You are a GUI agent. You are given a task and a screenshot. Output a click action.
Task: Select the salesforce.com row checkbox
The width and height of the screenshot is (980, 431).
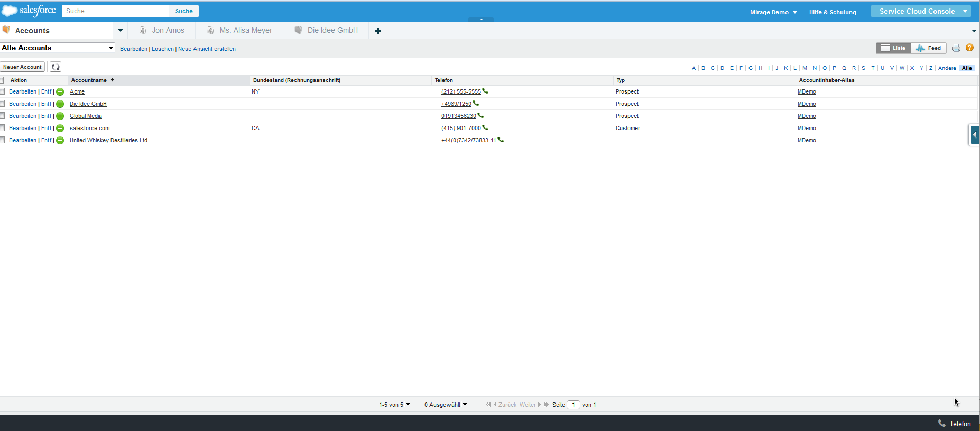[2, 128]
